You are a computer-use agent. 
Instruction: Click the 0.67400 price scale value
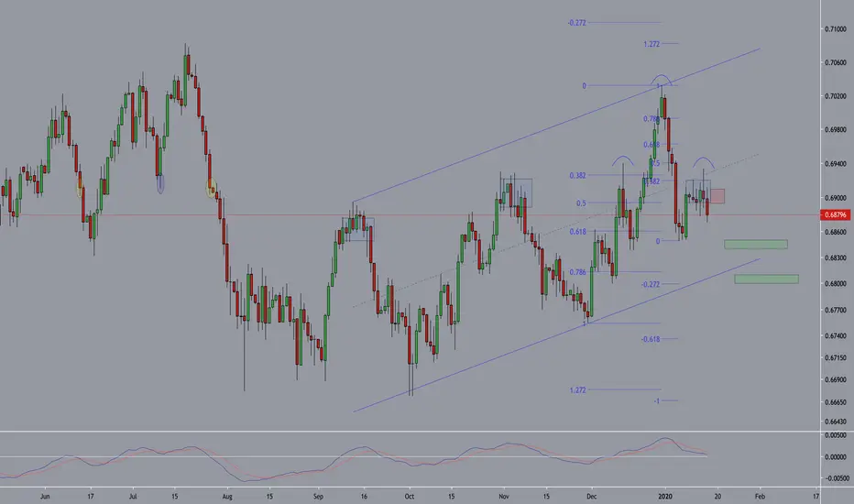click(836, 335)
